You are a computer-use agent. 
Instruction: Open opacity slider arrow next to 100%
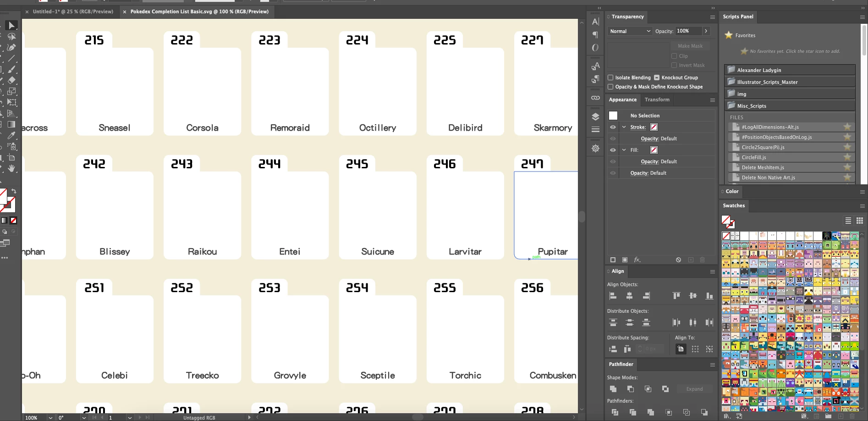(x=706, y=31)
